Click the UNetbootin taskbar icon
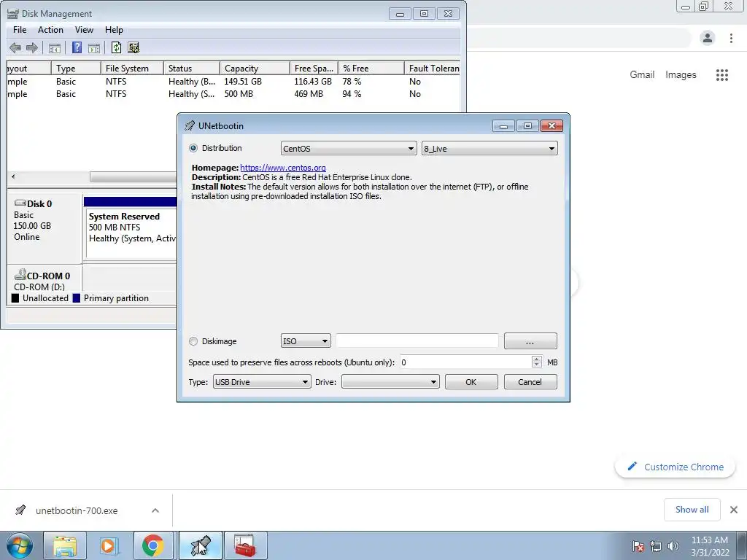Viewport: 747px width, 560px height. (x=201, y=545)
